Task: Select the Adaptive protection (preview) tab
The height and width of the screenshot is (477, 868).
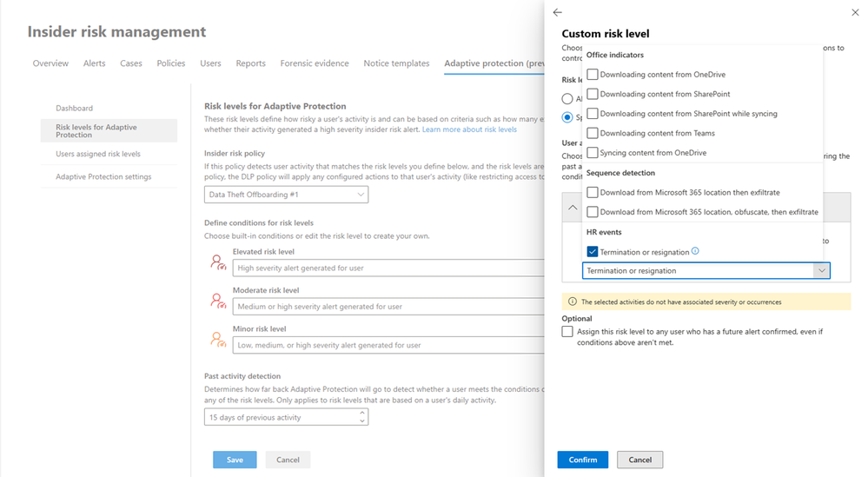Action: tap(494, 63)
